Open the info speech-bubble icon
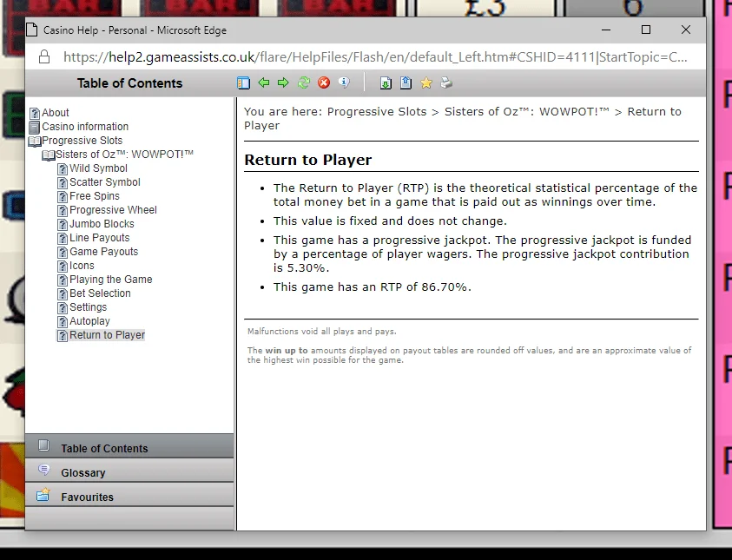 pyautogui.click(x=344, y=82)
